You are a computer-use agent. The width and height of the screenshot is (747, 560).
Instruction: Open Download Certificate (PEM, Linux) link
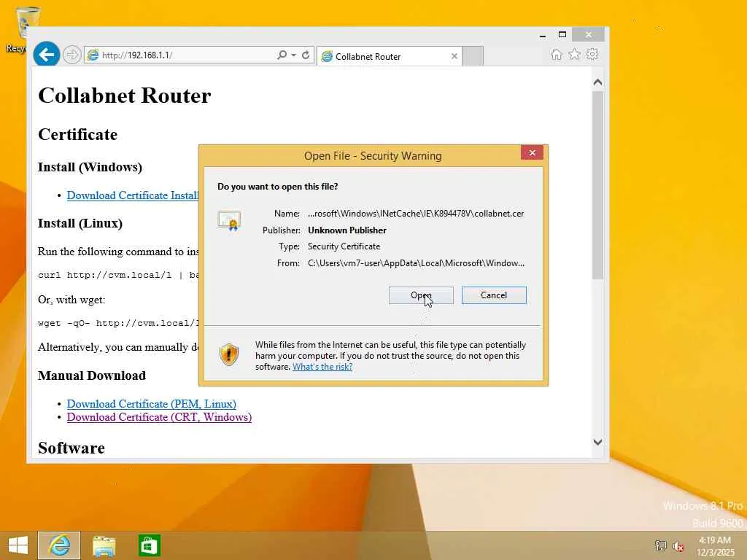pyautogui.click(x=152, y=404)
